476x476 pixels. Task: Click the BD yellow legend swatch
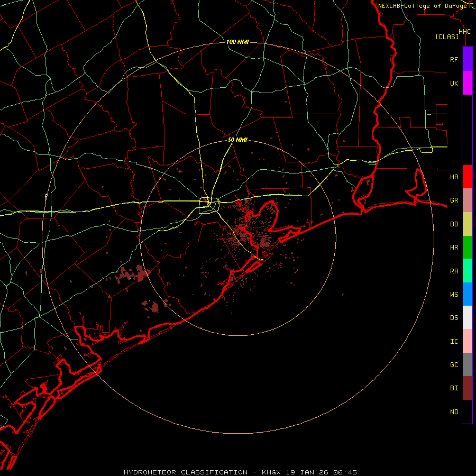coord(467,224)
